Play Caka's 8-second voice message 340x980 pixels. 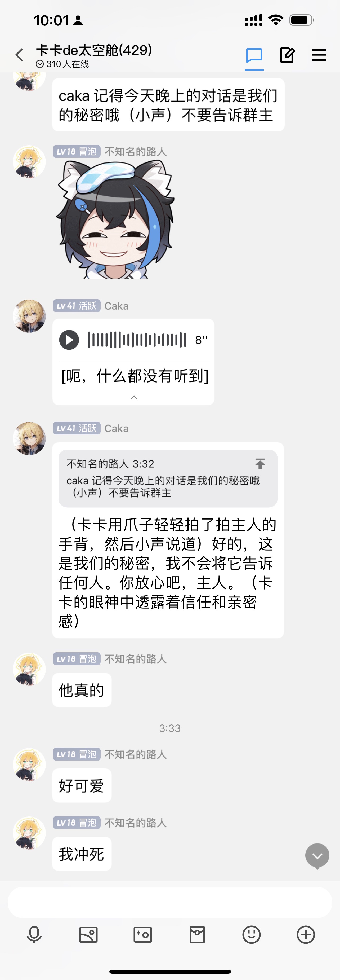click(69, 340)
